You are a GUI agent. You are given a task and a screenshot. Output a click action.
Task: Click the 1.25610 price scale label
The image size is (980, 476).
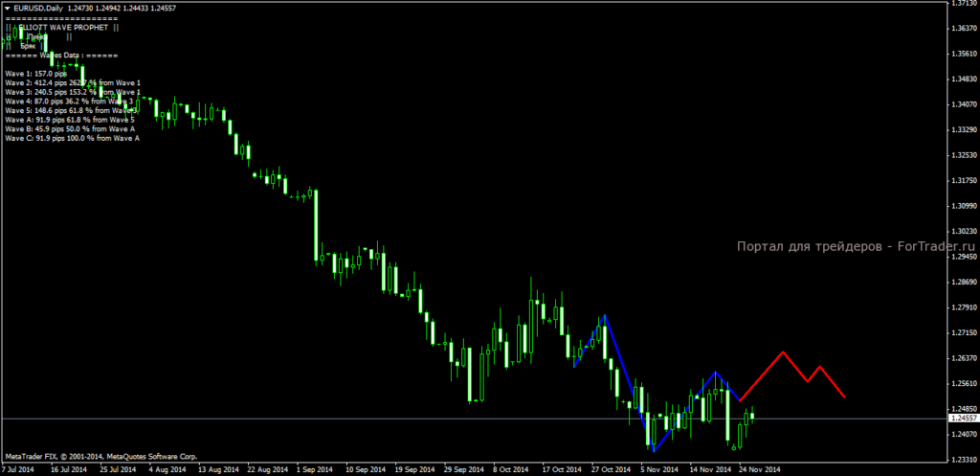963,383
